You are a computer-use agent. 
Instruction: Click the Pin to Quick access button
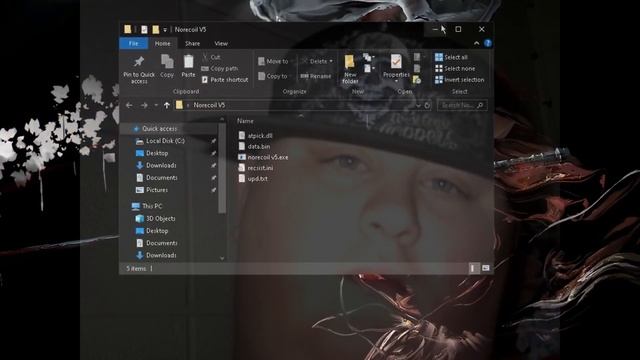click(x=139, y=69)
